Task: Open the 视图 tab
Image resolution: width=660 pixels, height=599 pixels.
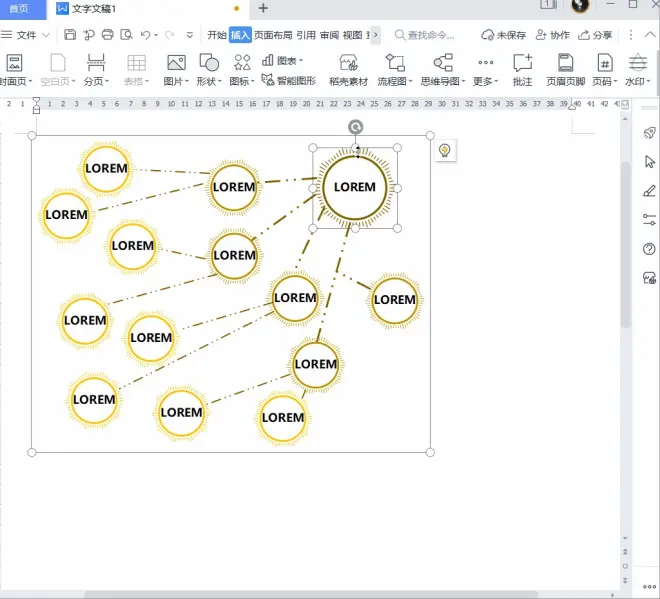Action: (352, 35)
